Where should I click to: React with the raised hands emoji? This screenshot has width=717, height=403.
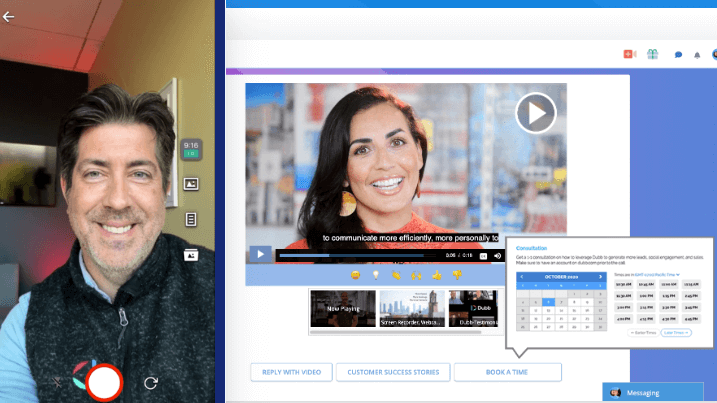416,275
